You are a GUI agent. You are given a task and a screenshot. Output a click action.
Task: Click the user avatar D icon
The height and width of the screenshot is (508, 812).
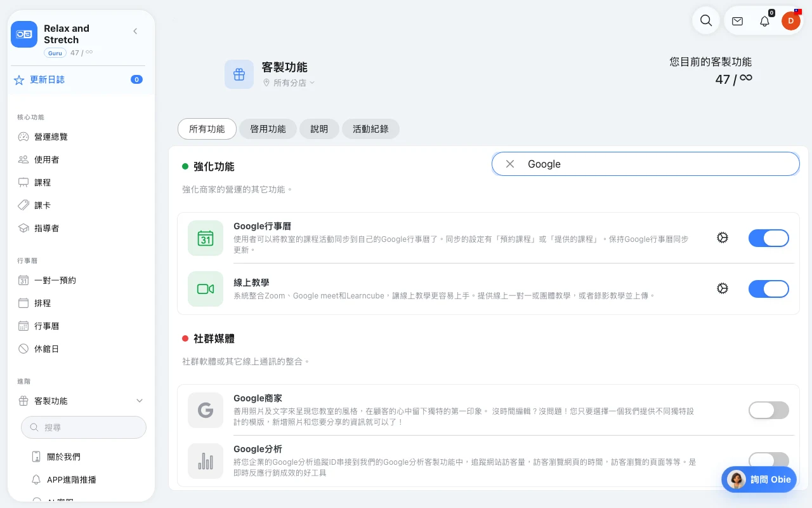(x=790, y=21)
